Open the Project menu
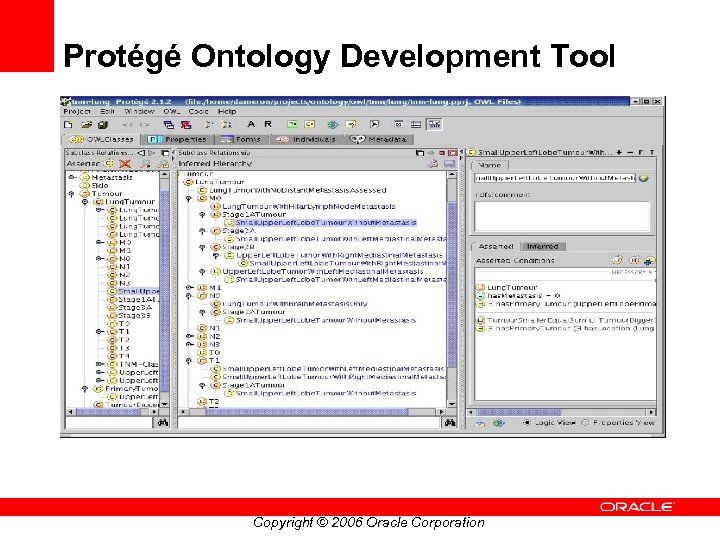The height and width of the screenshot is (540, 720). (x=77, y=112)
